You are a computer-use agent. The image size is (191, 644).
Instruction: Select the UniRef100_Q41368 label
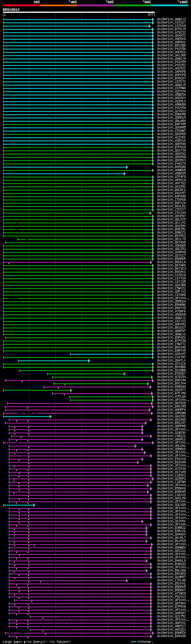[171, 55]
